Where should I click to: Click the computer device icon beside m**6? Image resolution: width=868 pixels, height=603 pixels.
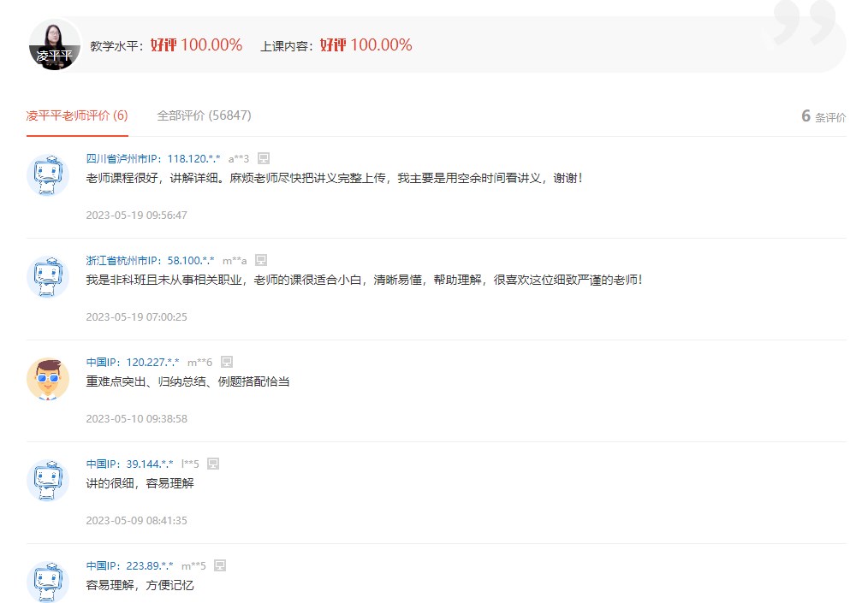click(x=226, y=363)
